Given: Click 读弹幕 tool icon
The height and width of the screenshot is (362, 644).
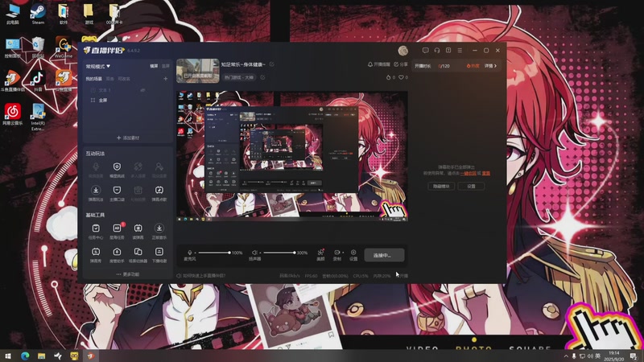Looking at the screenshot, I should click(x=138, y=228).
